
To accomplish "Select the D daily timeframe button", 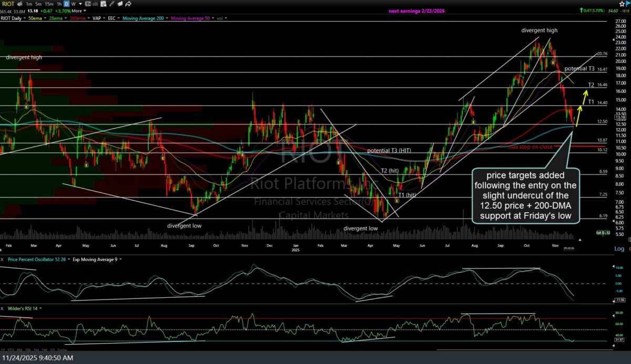I will (x=66, y=4).
